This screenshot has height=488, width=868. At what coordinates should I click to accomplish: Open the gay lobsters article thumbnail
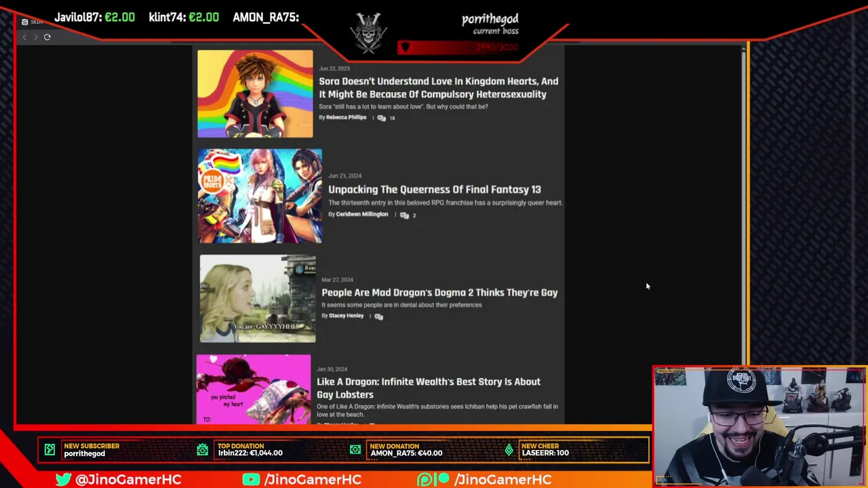(x=254, y=389)
